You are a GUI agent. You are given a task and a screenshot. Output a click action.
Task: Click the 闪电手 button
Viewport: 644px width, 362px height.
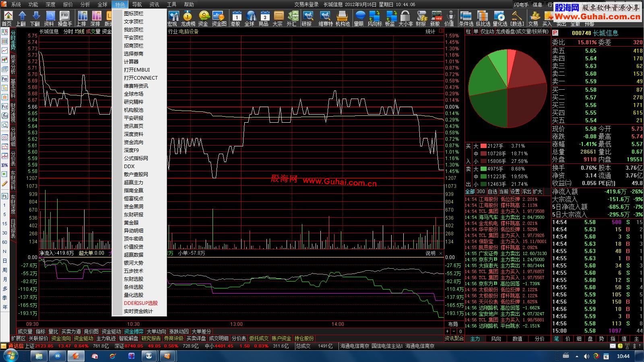tap(521, 4)
